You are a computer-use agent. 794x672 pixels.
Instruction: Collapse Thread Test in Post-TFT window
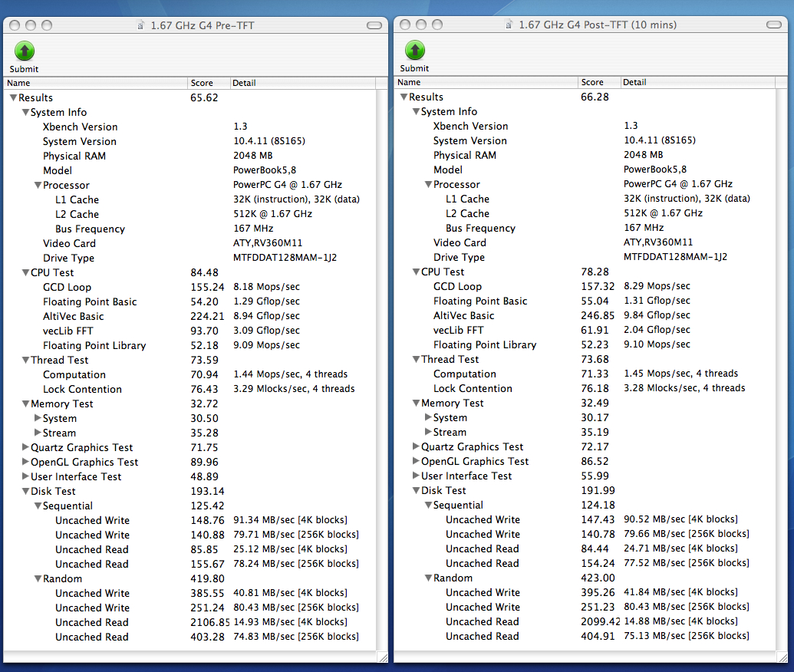pyautogui.click(x=416, y=359)
